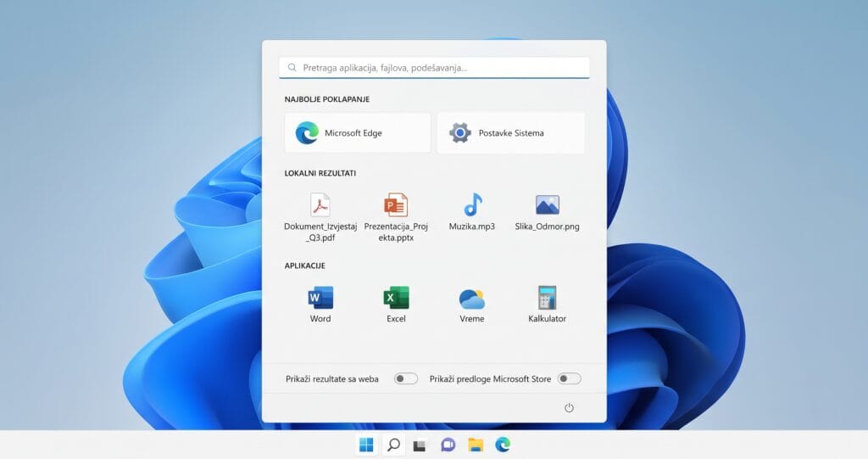Launch Kalkulator app

[x=547, y=298]
